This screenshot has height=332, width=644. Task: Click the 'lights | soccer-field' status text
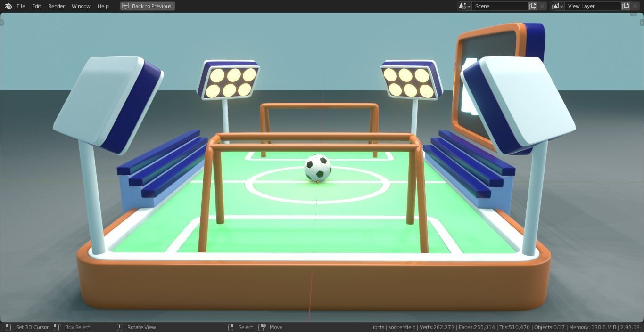tap(393, 327)
